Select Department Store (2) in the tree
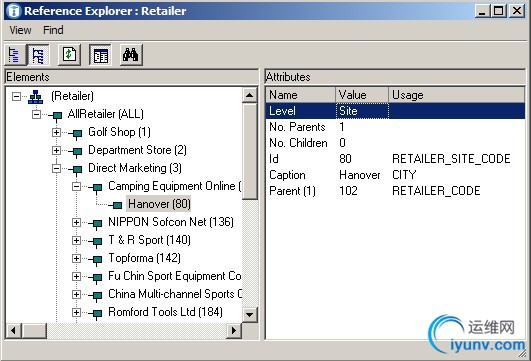 [137, 150]
